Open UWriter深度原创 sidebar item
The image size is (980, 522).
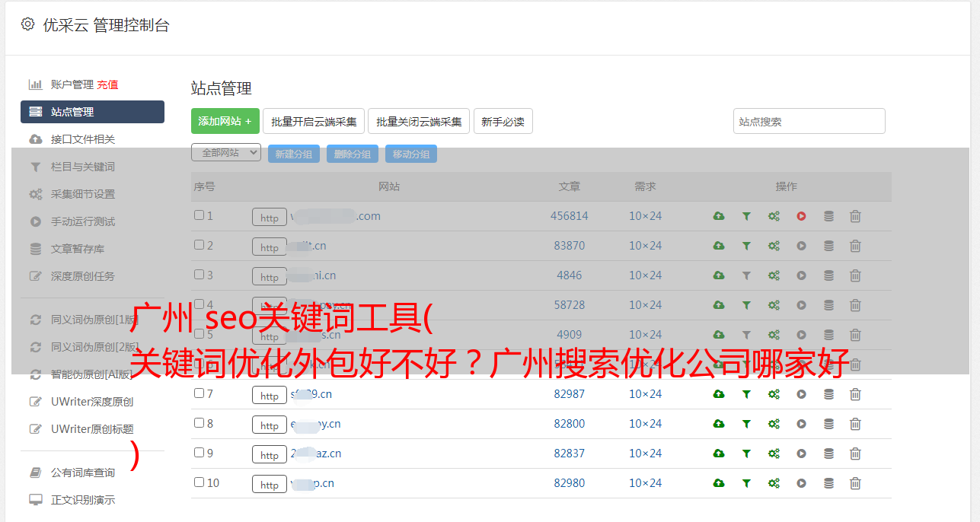point(92,402)
